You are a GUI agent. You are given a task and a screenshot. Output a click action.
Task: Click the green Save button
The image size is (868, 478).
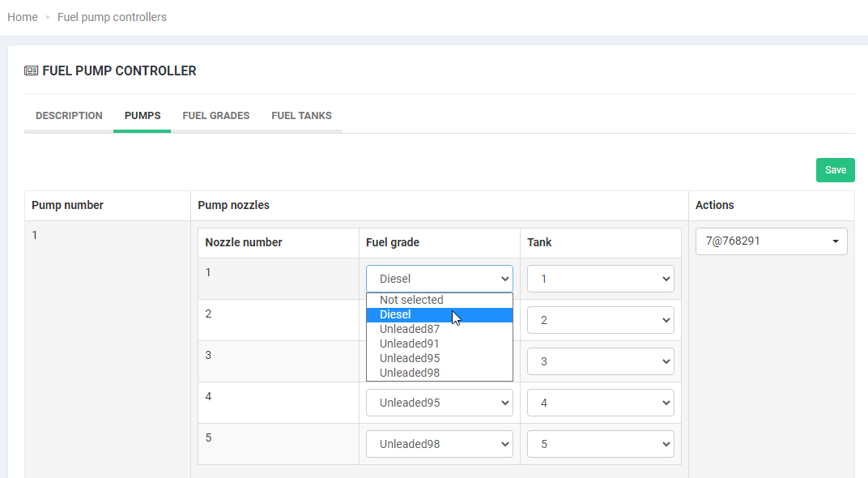coord(835,170)
